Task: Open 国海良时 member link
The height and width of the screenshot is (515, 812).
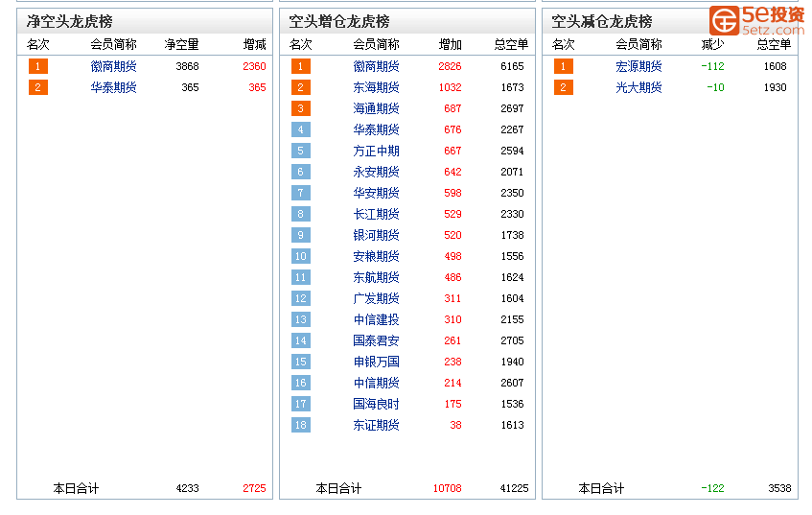Action: pos(376,404)
